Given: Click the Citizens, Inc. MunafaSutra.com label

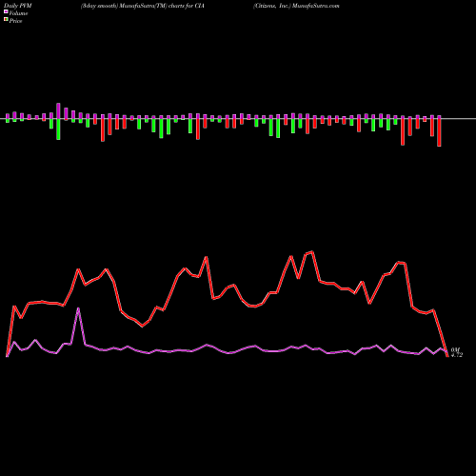Looking at the screenshot, I should pyautogui.click(x=296, y=6).
